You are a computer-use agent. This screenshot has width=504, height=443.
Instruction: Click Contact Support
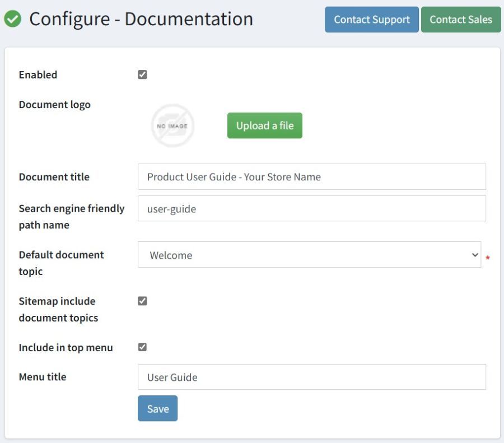(x=371, y=19)
